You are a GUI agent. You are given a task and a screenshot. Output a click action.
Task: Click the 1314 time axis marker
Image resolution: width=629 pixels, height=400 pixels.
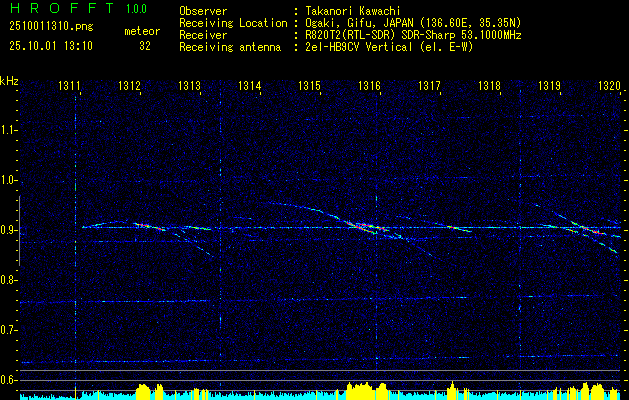tap(250, 85)
